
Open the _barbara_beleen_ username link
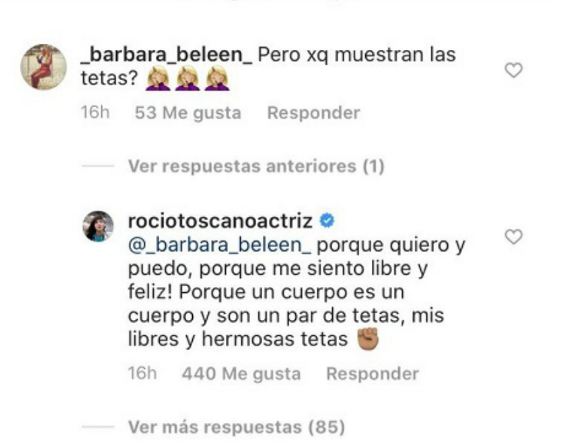[x=166, y=55]
